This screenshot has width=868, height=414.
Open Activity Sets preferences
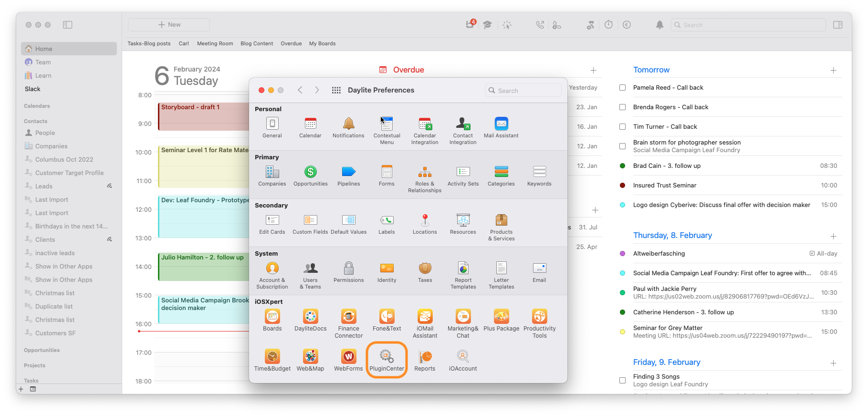click(463, 176)
